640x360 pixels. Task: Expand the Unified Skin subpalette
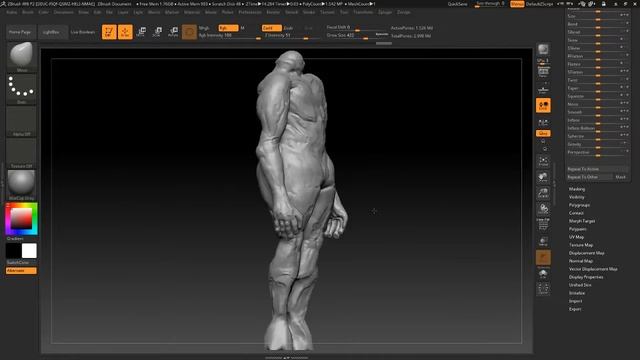tap(580, 285)
